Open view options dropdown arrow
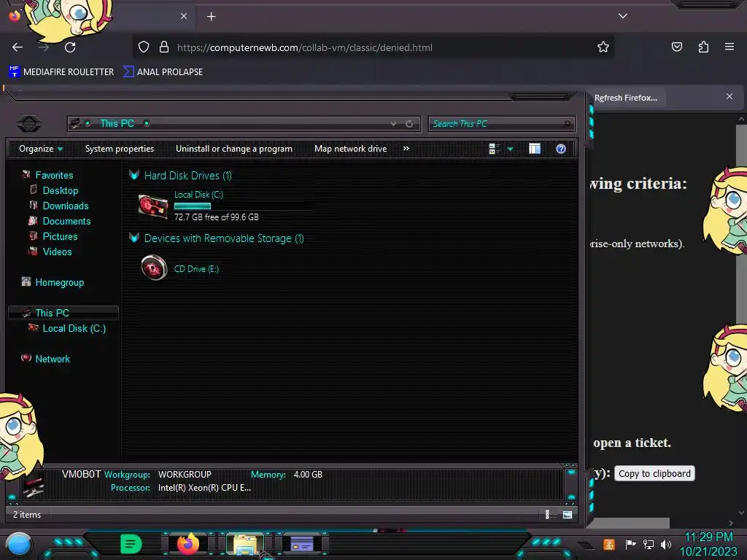This screenshot has height=560, width=747. (x=510, y=149)
